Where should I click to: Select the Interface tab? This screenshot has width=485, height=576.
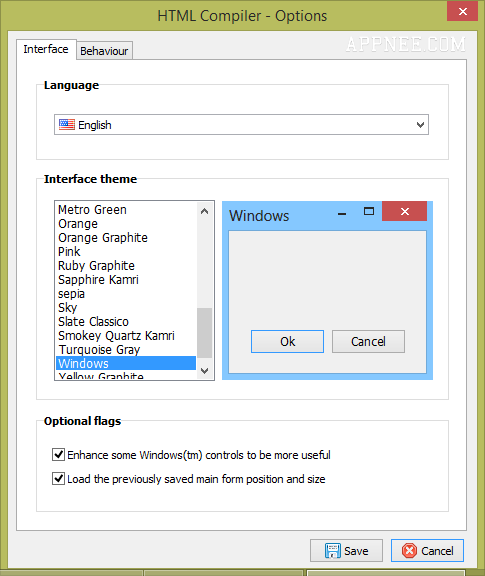46,49
